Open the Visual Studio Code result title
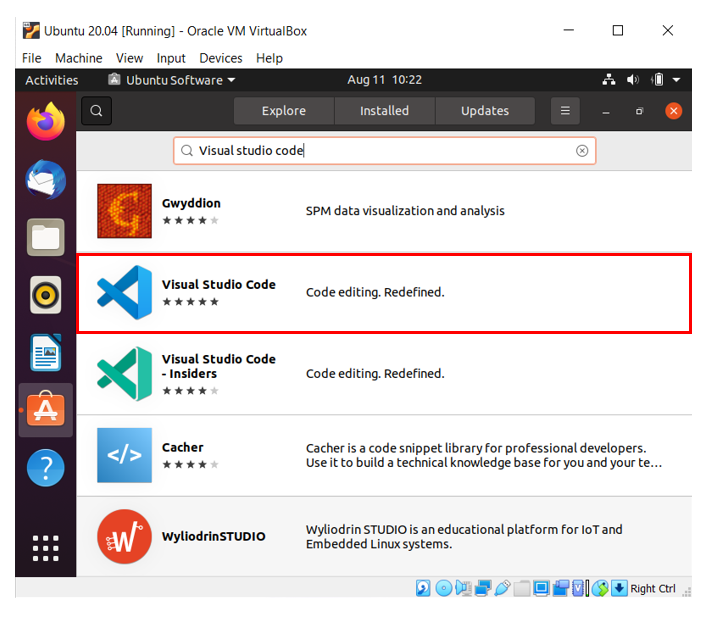 [218, 284]
